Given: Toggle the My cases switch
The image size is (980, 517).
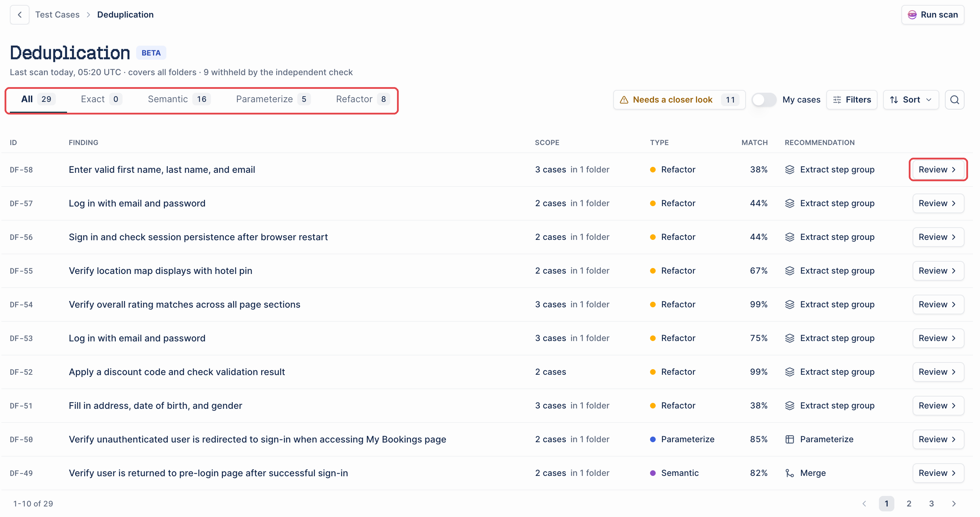Looking at the screenshot, I should [x=764, y=100].
